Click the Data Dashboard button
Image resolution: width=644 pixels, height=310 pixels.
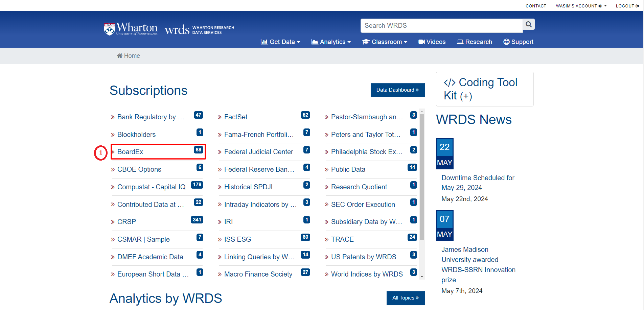coord(397,90)
